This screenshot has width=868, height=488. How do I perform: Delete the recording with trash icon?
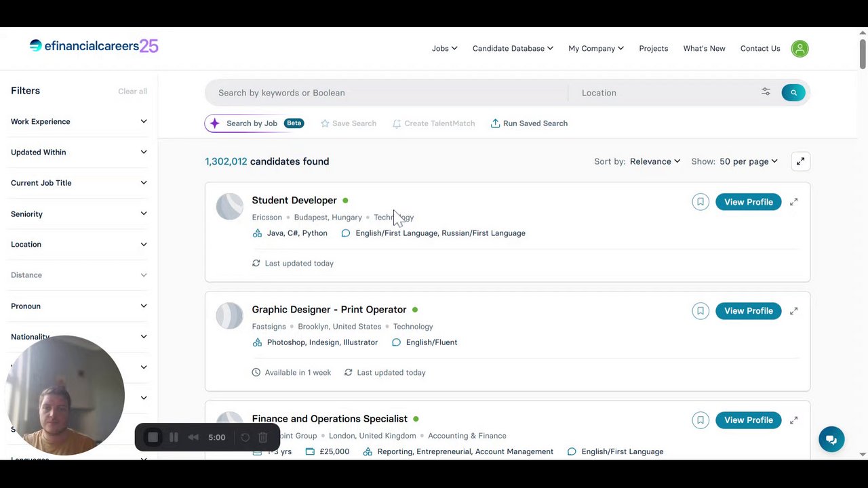tap(263, 438)
